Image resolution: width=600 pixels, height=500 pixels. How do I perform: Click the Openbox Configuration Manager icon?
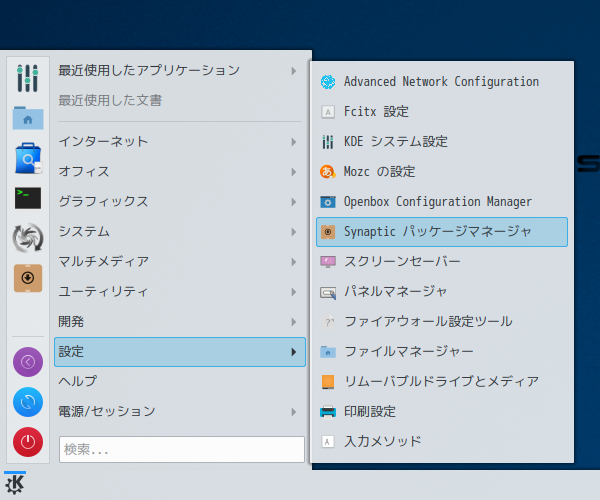(x=328, y=202)
